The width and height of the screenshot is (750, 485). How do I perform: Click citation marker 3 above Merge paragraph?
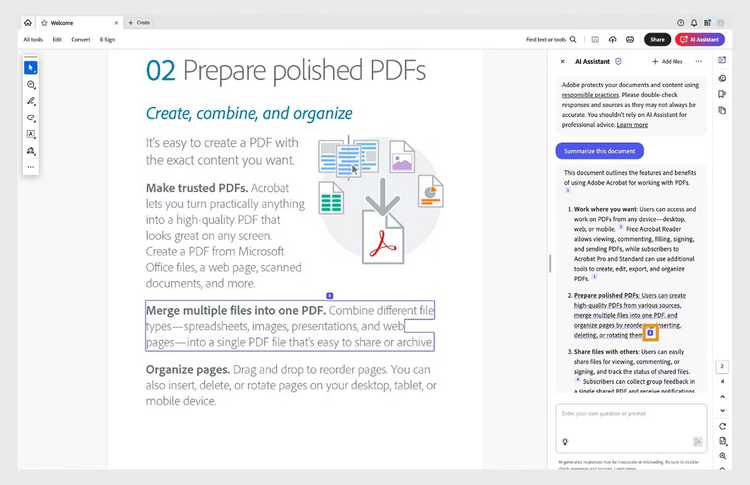tap(330, 296)
